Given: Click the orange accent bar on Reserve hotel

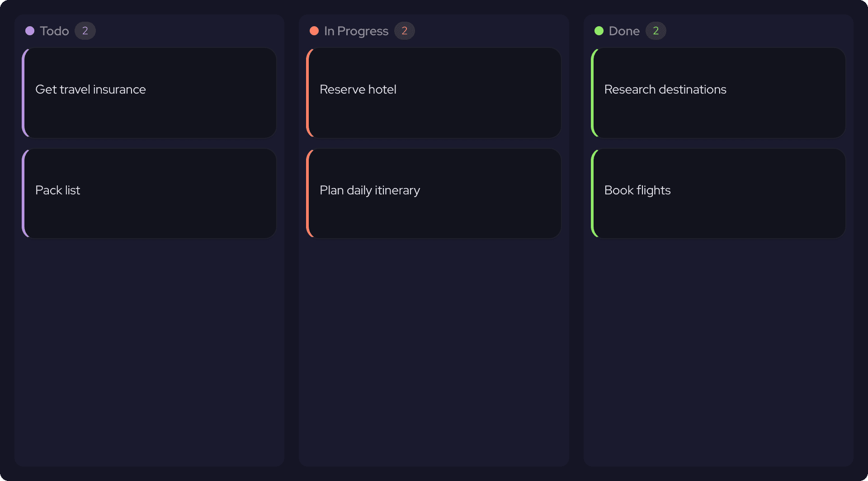Looking at the screenshot, I should [x=310, y=93].
